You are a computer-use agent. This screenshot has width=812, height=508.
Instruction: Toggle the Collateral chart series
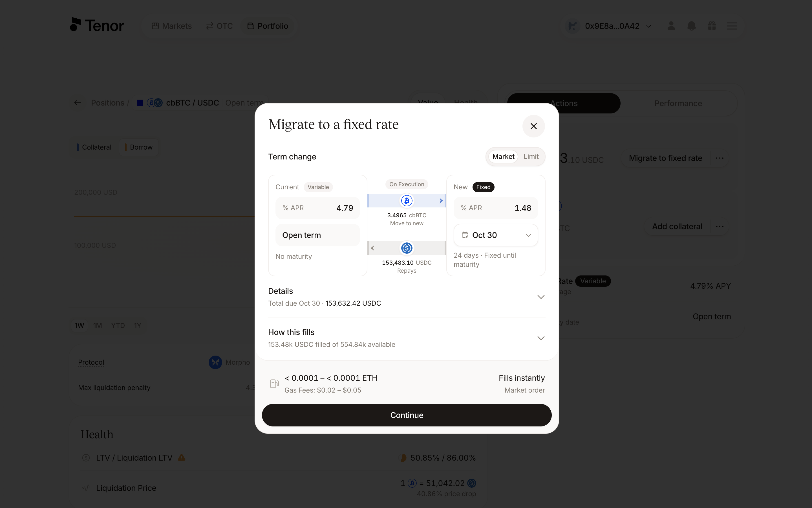point(94,147)
